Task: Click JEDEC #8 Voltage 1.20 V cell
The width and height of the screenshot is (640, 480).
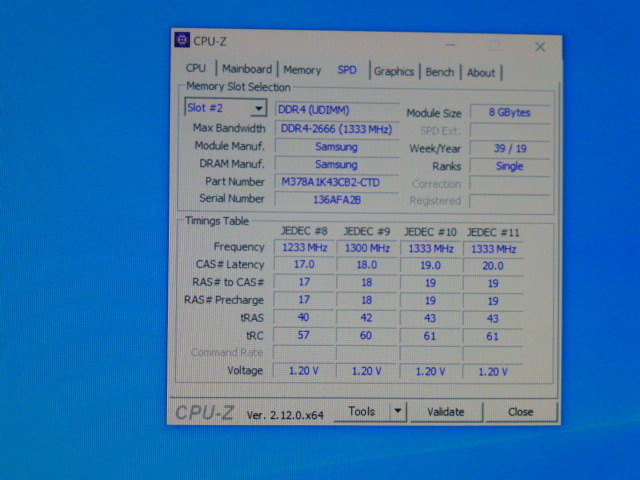Action: pyautogui.click(x=304, y=371)
